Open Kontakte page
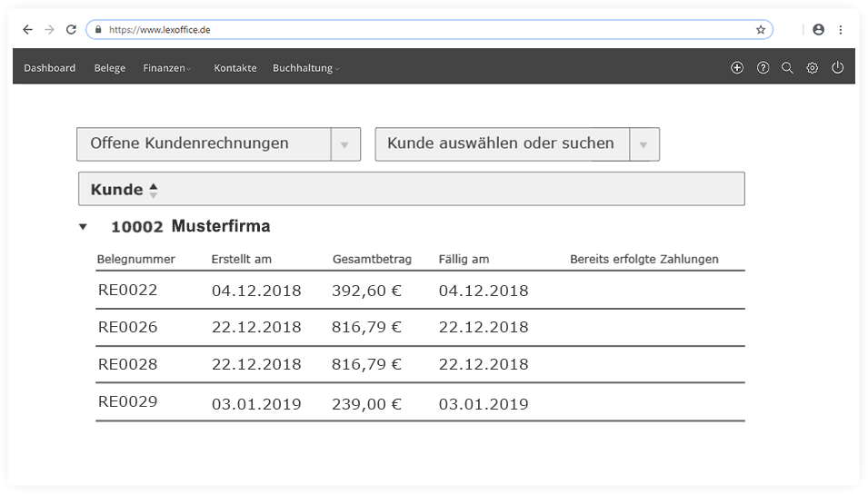Viewport: 868px width, 494px height. [234, 68]
